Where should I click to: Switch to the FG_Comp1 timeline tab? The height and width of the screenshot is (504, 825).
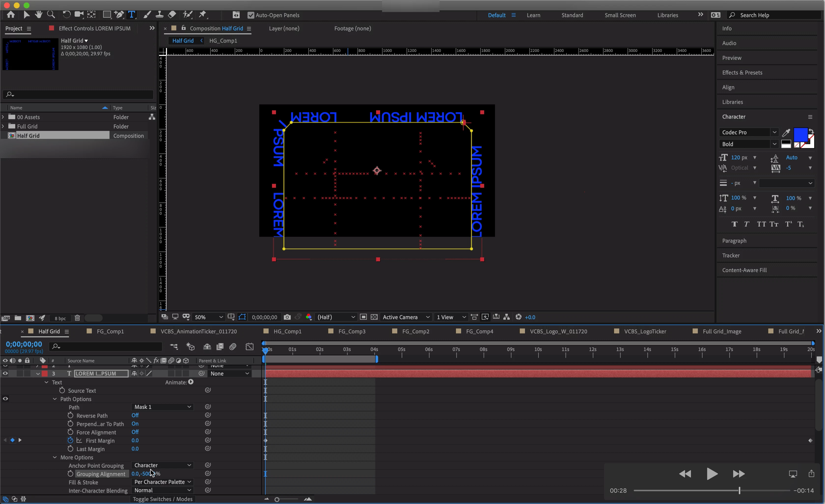click(110, 331)
